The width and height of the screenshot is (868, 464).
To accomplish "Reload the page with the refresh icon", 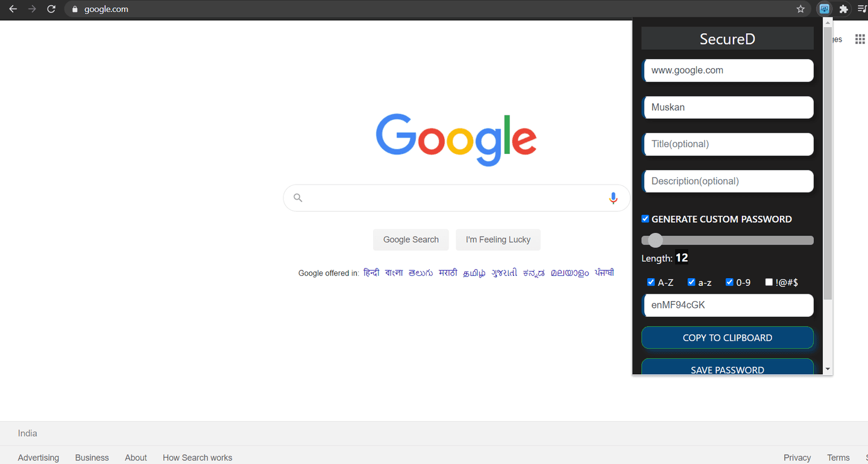I will [x=51, y=9].
